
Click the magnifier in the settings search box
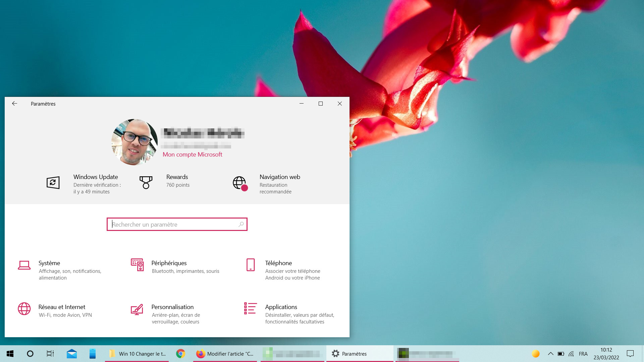(241, 224)
